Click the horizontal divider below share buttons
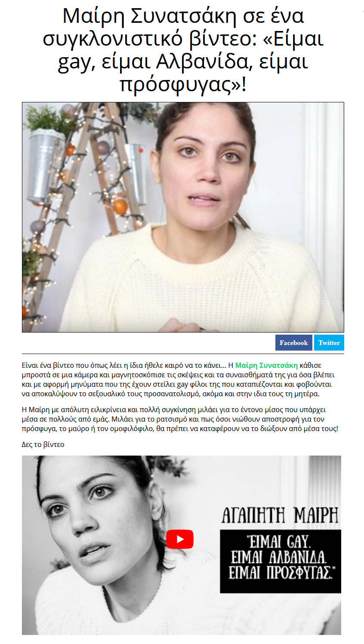 [x=183, y=354]
